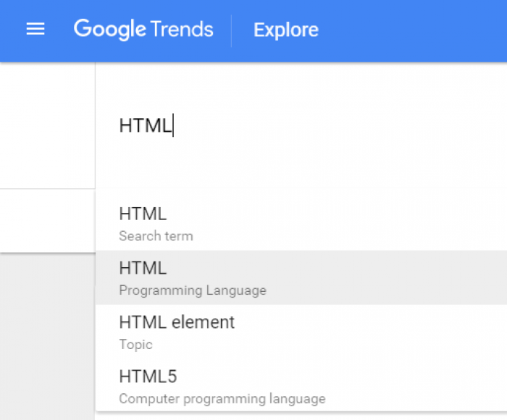Image resolution: width=507 pixels, height=420 pixels.
Task: Open the hamburger navigation menu
Action: 35,29
